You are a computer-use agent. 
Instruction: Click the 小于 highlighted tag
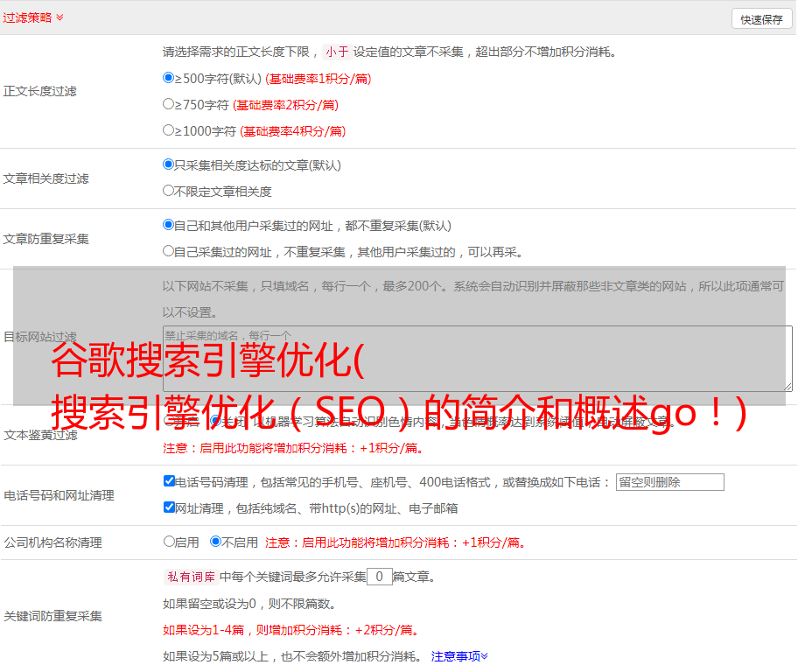[337, 52]
